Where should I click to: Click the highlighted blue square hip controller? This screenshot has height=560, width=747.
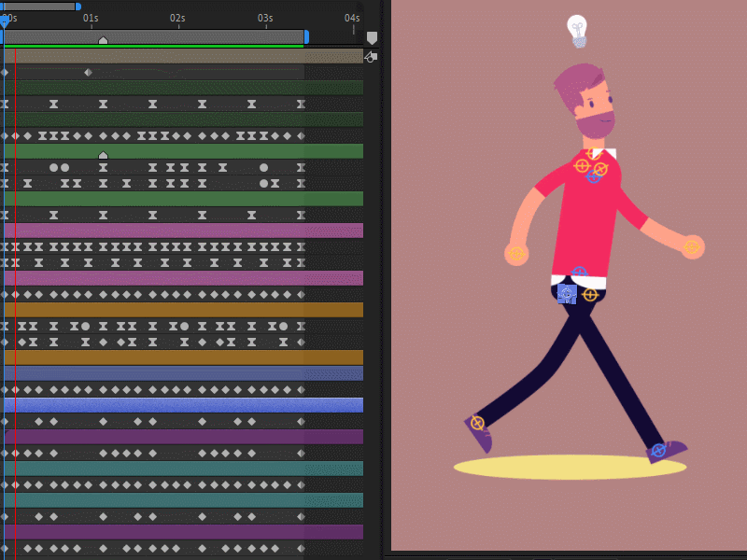pos(567,294)
